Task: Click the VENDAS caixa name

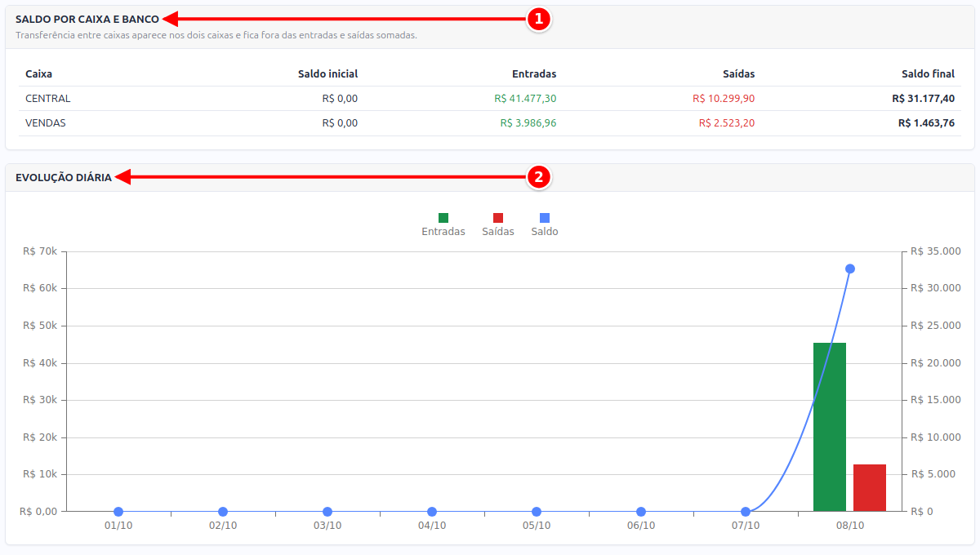Action: point(46,123)
